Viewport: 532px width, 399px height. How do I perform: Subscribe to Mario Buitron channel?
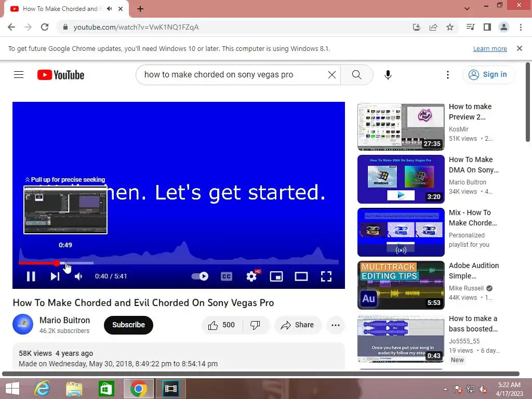tap(129, 325)
